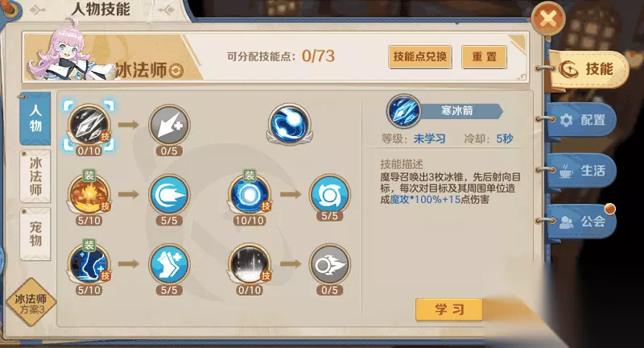Select the grey comet skill showing 0/5

click(329, 264)
